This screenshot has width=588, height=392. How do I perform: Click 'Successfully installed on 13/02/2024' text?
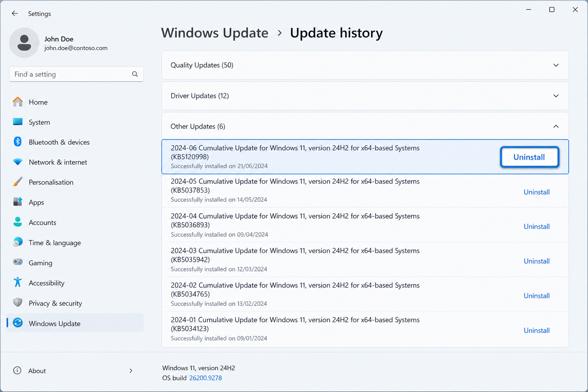(219, 304)
